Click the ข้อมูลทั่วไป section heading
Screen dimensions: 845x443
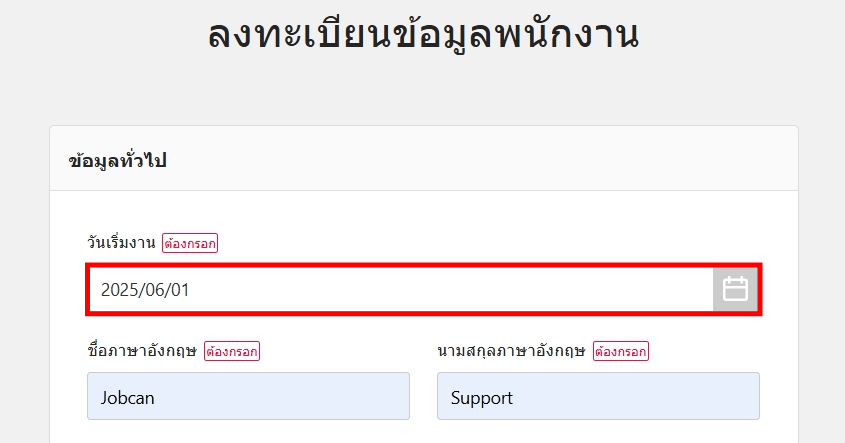pyautogui.click(x=118, y=160)
